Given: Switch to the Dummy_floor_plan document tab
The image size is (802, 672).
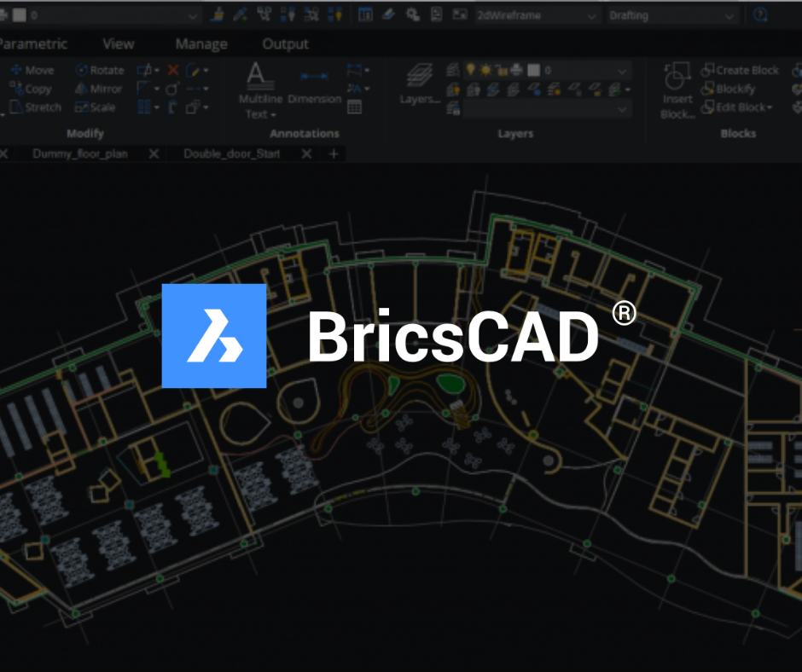Looking at the screenshot, I should tap(80, 154).
